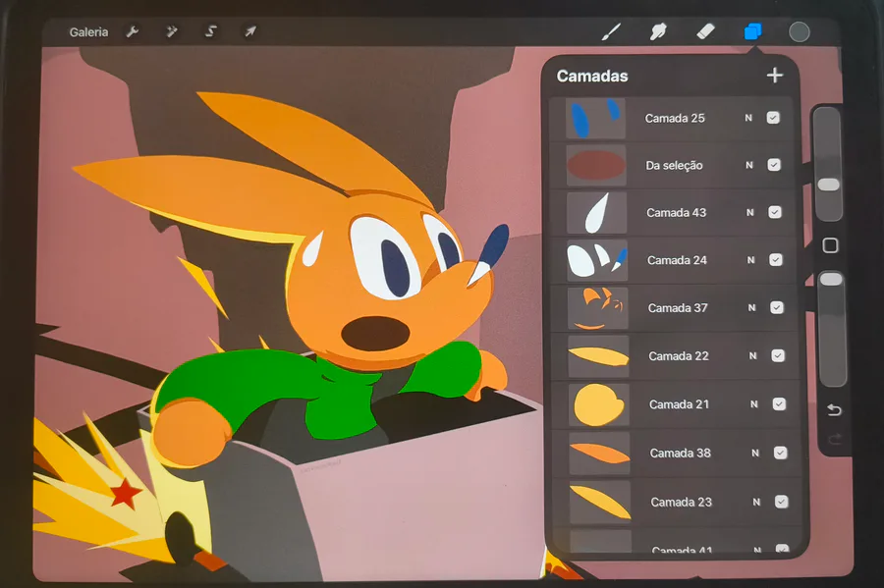Toggle visibility of Camada 43
This screenshot has height=588, width=884.
[775, 212]
